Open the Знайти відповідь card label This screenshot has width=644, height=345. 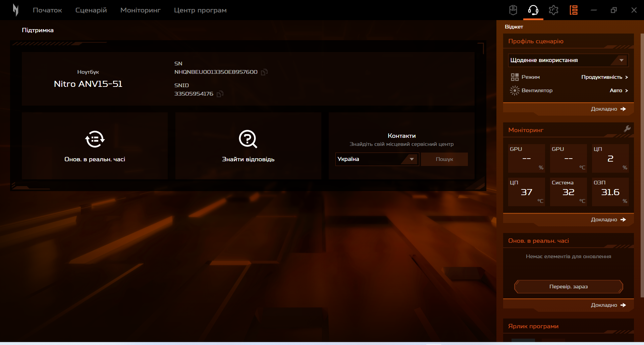tap(248, 159)
